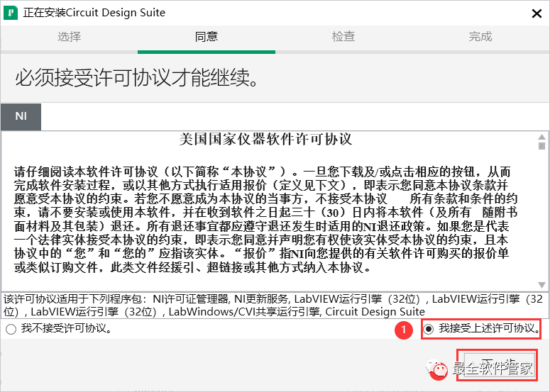The height and width of the screenshot is (392, 550).
Task: Go to the 选择 step tab
Action: click(69, 36)
